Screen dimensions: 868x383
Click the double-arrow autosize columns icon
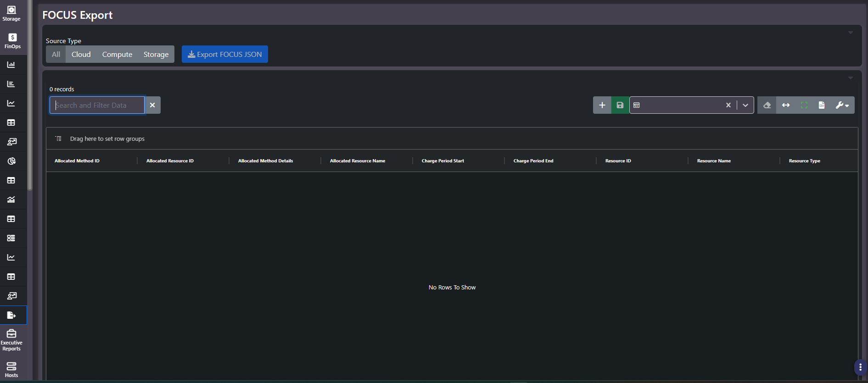[x=786, y=105]
